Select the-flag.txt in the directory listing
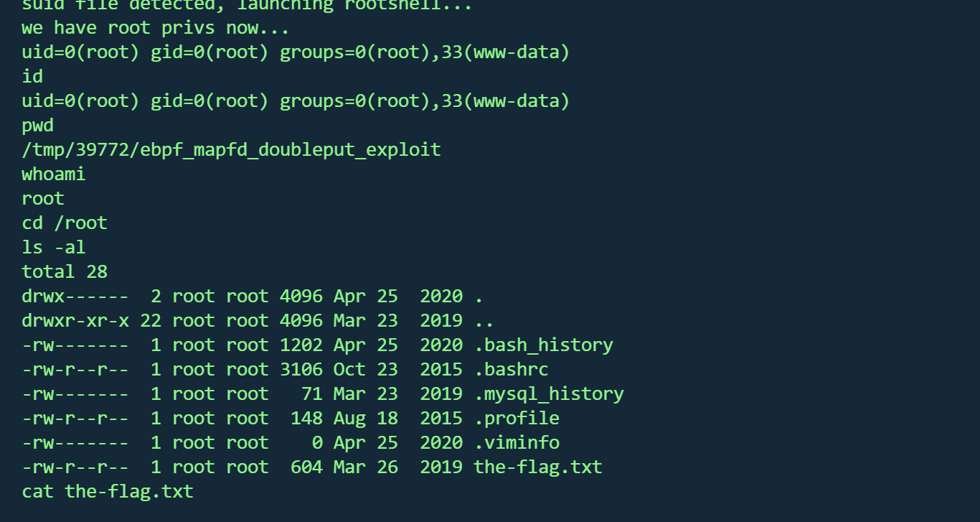Screen dimensions: 980x522 click(x=538, y=467)
